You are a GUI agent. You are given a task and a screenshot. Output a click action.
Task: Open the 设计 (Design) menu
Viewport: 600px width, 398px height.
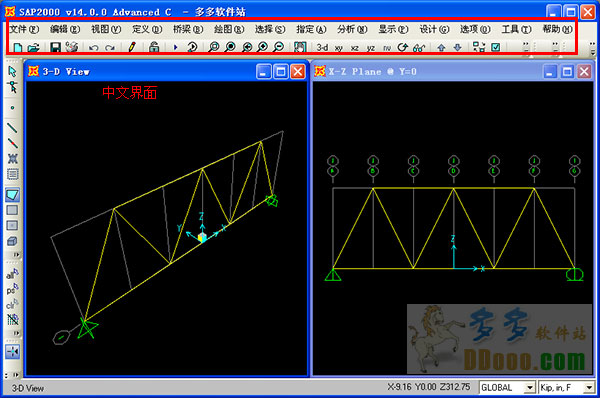tap(434, 29)
